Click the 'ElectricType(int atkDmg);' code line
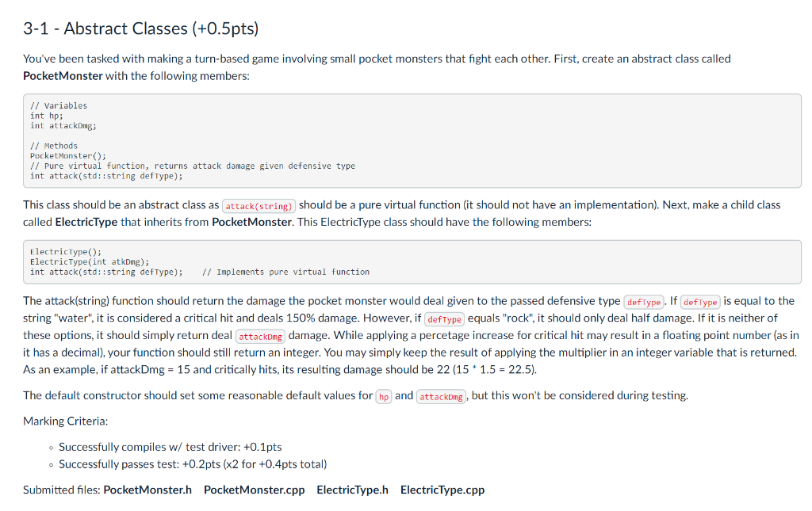This screenshot has height=511, width=812. 90,261
